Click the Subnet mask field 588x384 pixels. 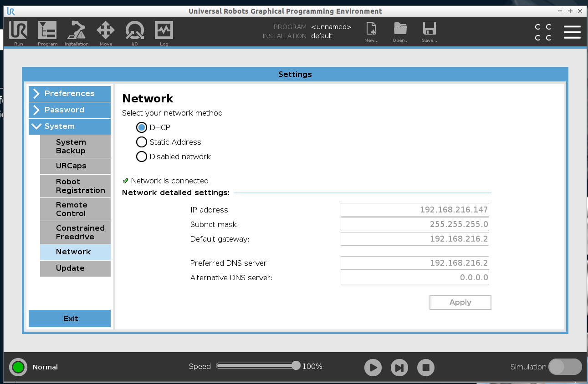point(414,224)
